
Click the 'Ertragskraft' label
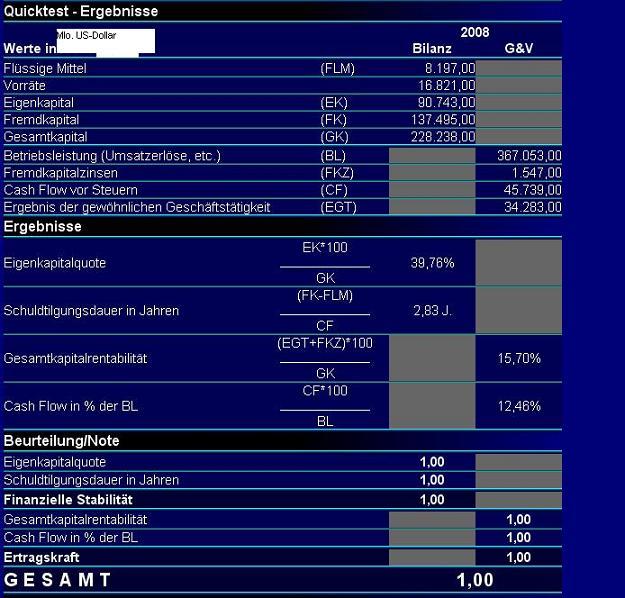pyautogui.click(x=41, y=557)
